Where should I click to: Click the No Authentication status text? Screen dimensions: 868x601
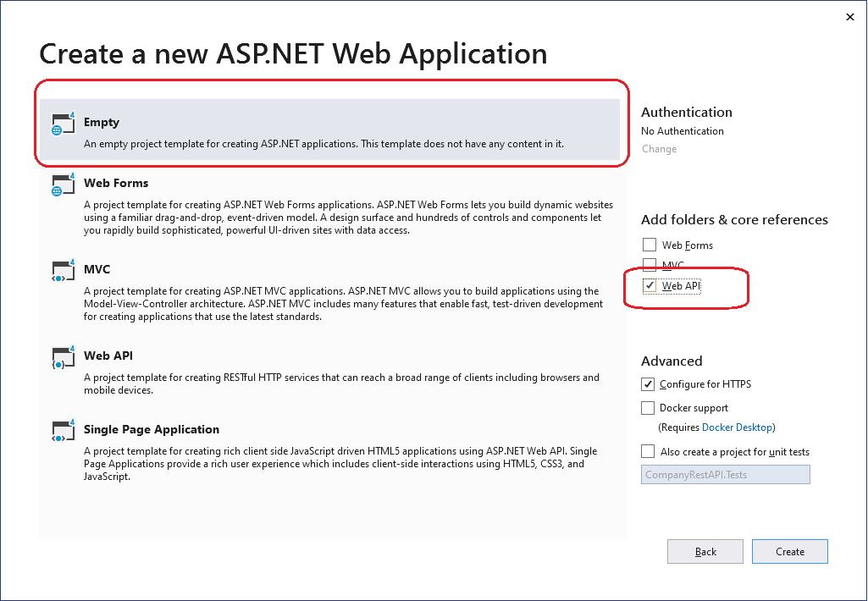(x=682, y=131)
